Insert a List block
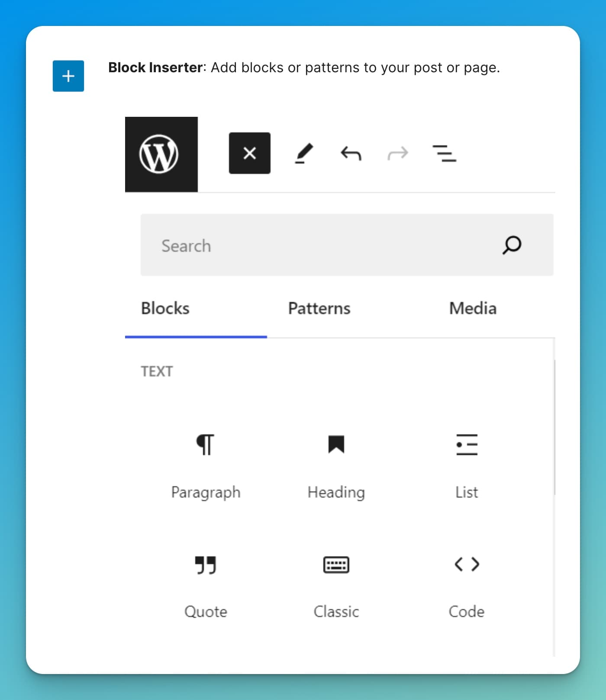Image resolution: width=606 pixels, height=700 pixels. point(467,466)
